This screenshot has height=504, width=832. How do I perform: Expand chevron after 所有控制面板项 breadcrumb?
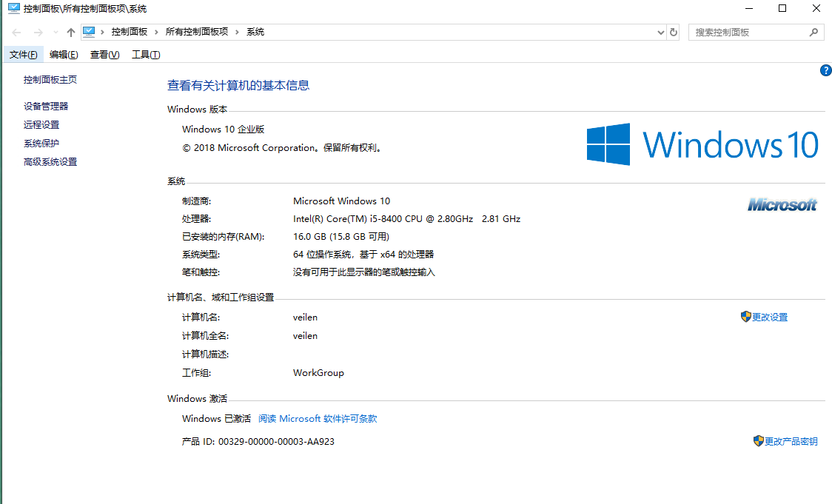[237, 32]
